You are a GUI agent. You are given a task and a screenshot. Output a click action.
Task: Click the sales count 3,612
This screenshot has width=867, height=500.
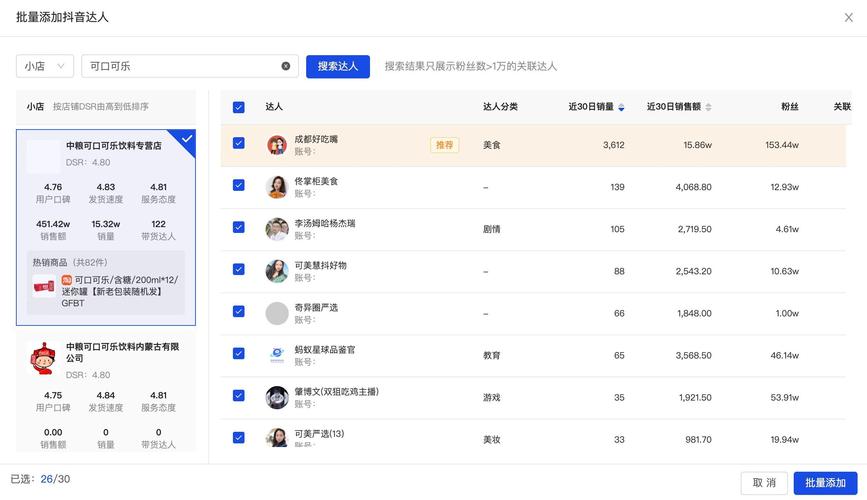coord(614,145)
